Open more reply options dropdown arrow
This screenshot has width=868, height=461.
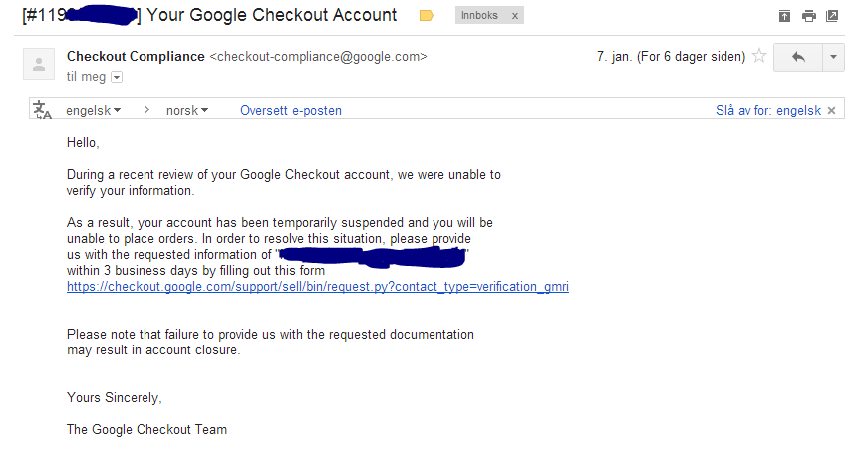[x=833, y=57]
